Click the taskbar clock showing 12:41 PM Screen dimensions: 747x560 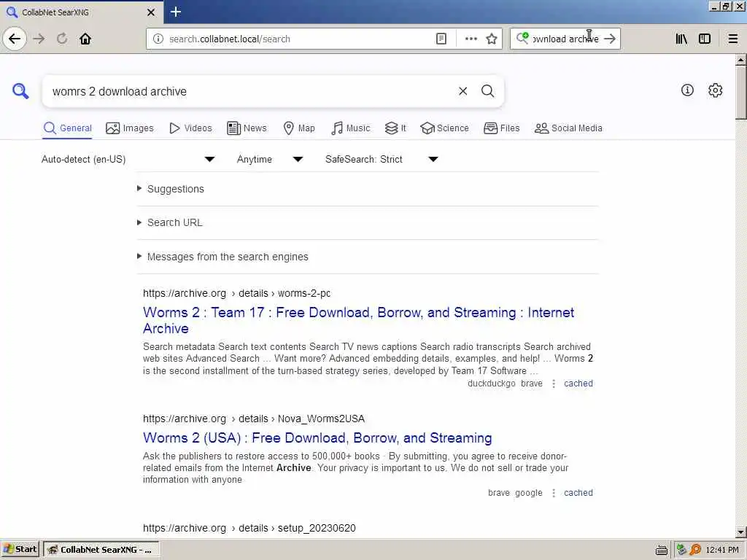click(x=722, y=550)
